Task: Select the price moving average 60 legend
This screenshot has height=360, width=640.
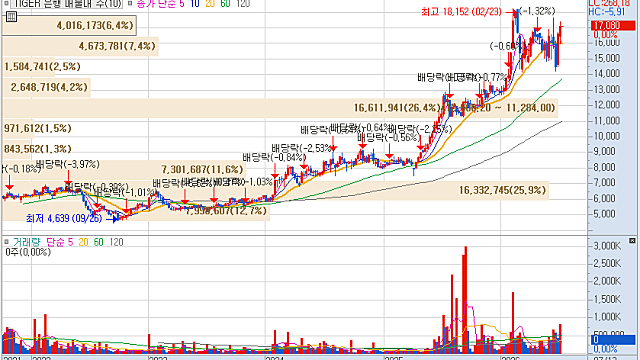Action: [225, 4]
